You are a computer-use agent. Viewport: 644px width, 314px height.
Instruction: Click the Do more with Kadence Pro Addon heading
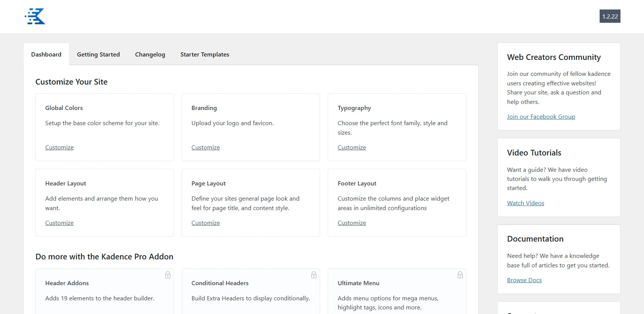tap(104, 257)
